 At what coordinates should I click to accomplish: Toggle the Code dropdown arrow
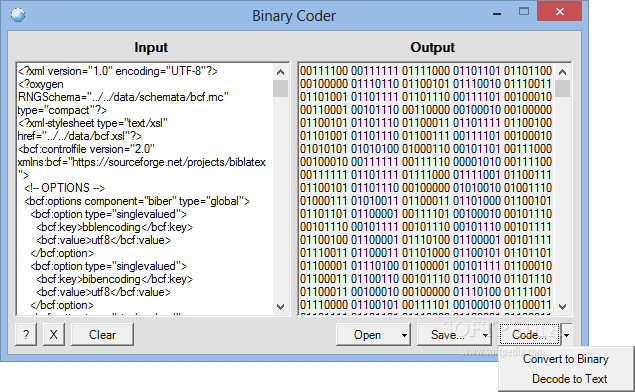point(567,335)
